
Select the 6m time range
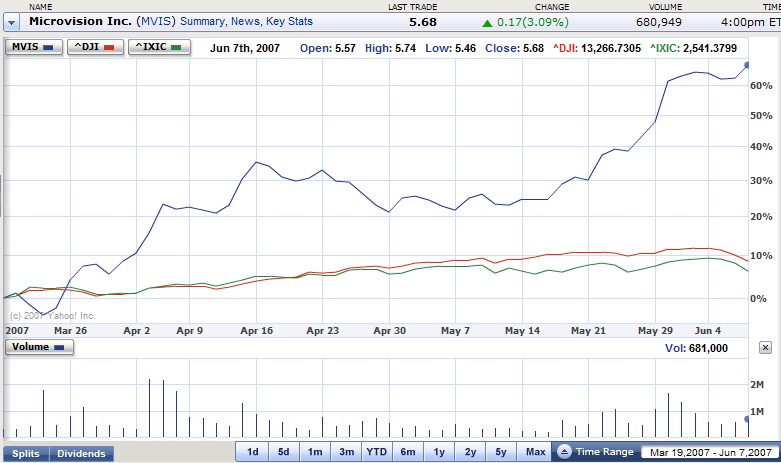(x=407, y=452)
